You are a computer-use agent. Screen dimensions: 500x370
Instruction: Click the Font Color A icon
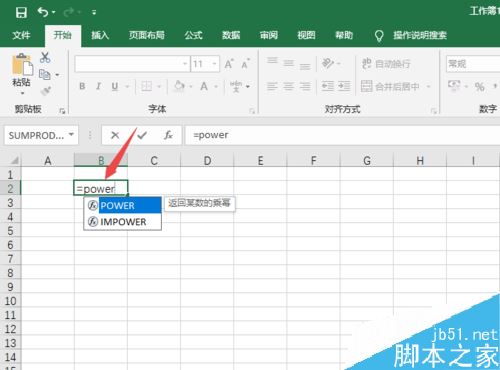204,87
